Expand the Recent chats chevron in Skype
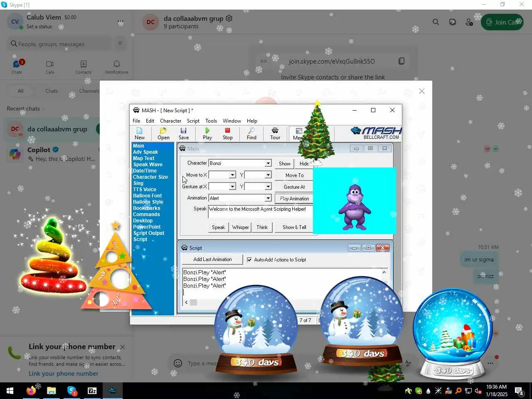532x399 pixels. [43, 109]
